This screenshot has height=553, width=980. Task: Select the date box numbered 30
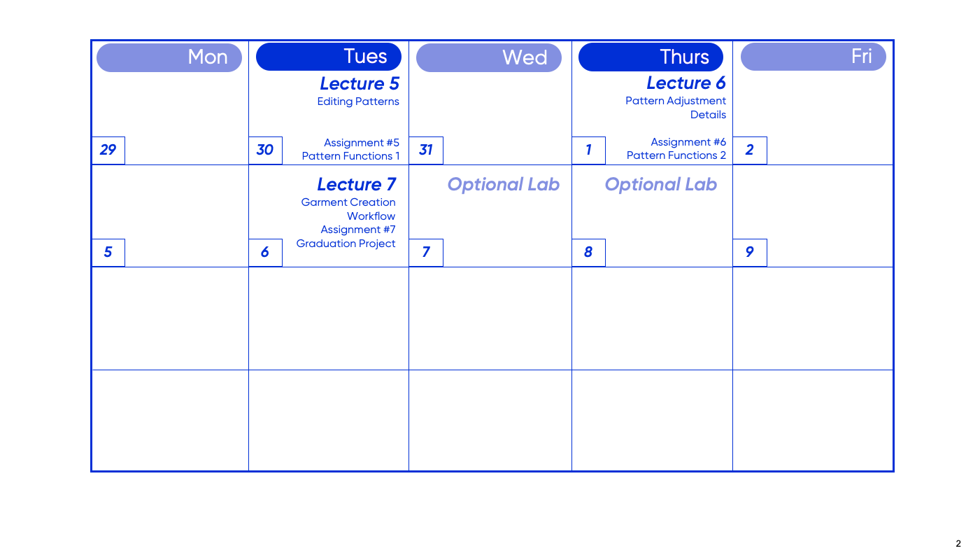[266, 150]
